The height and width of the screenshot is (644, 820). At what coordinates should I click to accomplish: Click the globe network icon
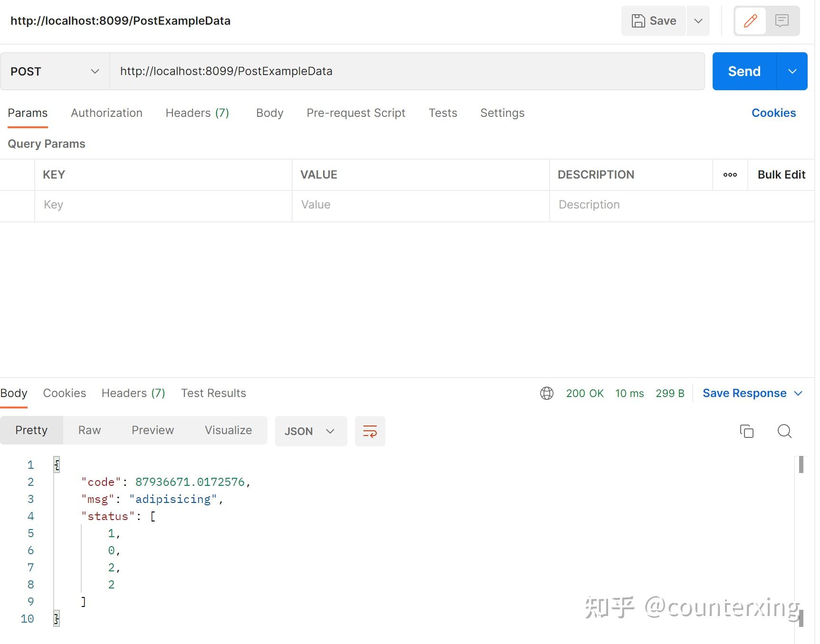pos(546,393)
